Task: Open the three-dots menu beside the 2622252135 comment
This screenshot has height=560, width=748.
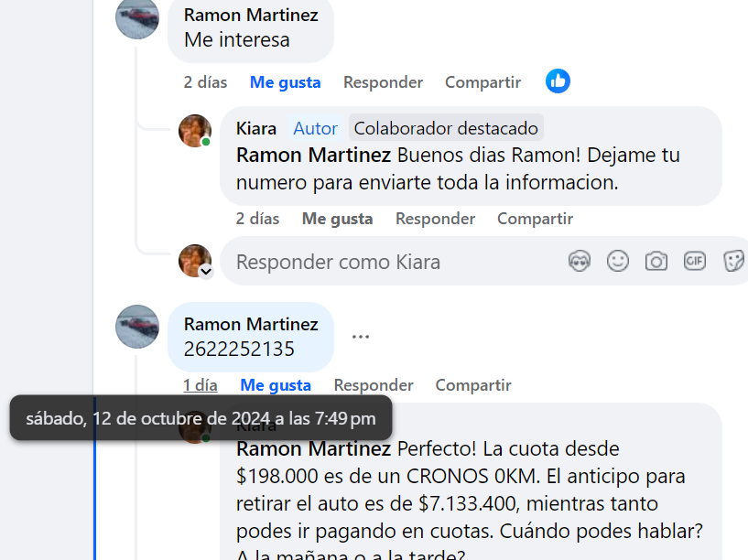Action: pos(361,337)
